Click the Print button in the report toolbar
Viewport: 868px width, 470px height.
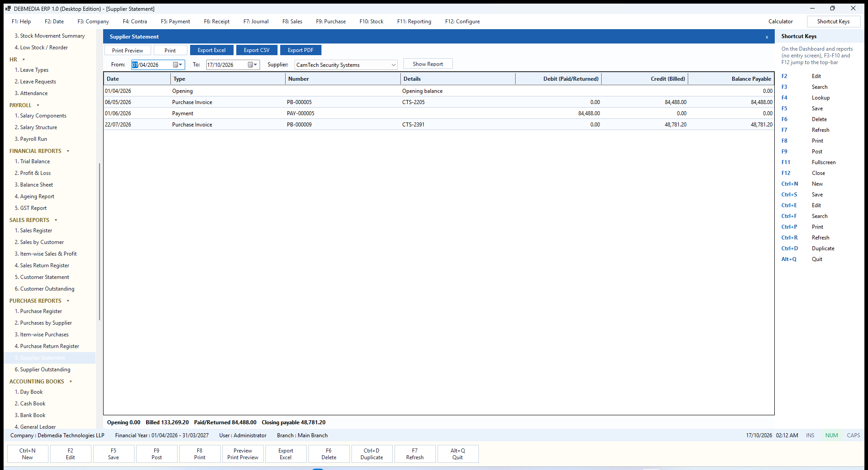pyautogui.click(x=170, y=50)
